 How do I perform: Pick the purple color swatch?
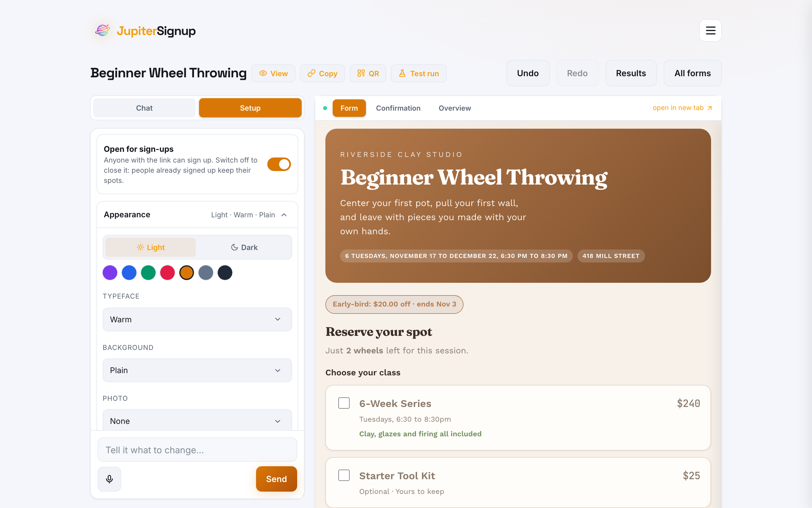110,272
